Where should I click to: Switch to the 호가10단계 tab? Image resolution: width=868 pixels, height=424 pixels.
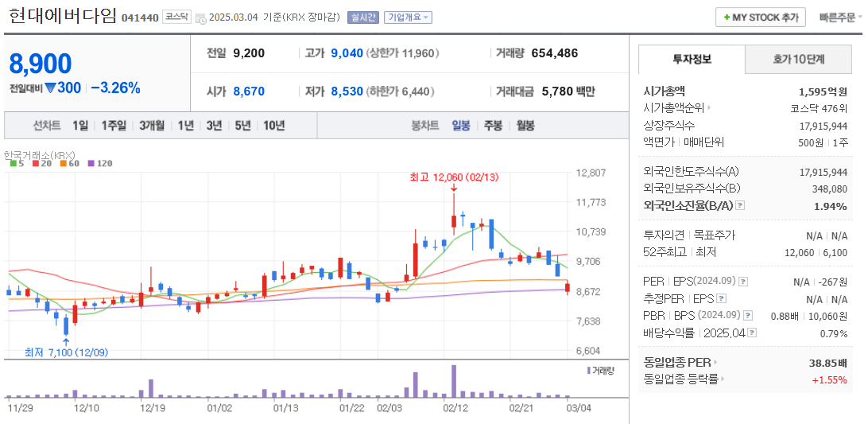point(798,60)
